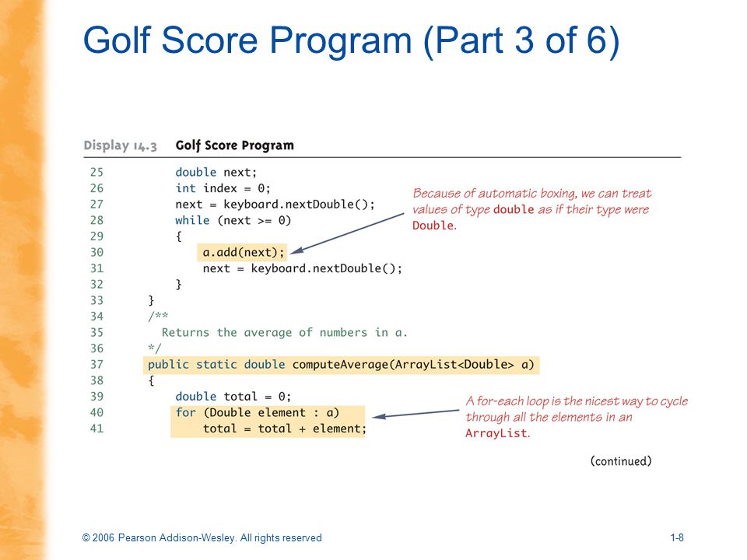
Task: Click the opening brace on line 29
Action: pos(179,236)
